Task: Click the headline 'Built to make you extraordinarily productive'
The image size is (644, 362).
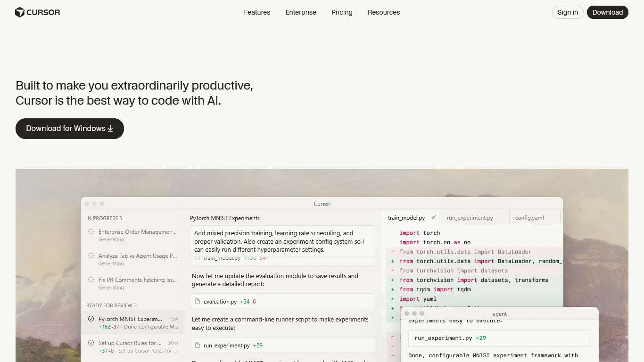Action: (x=134, y=85)
